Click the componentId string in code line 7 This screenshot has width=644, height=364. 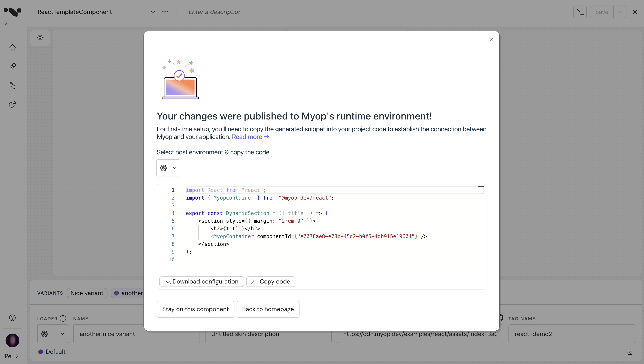point(356,236)
